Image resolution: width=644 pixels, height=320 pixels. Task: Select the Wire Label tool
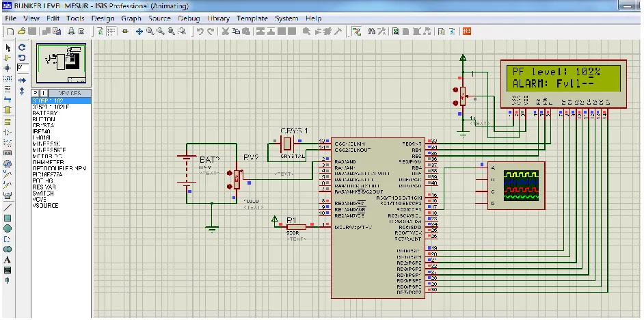(8, 78)
